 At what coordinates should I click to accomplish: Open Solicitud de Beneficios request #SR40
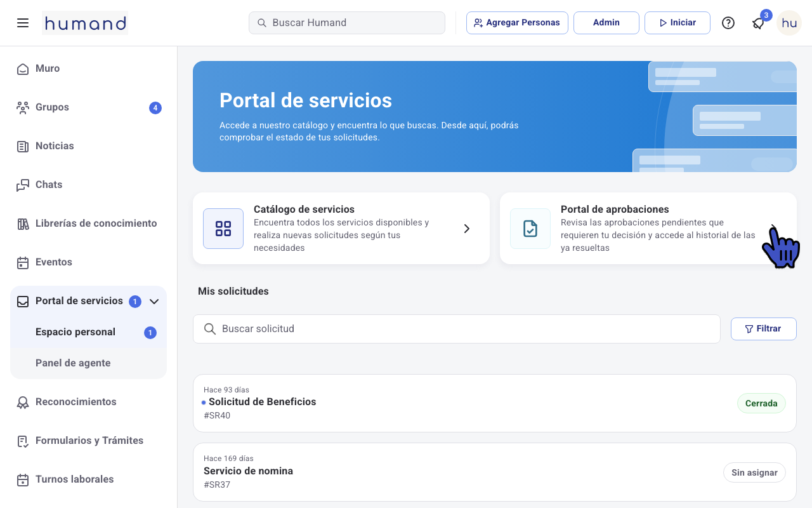[x=495, y=403]
